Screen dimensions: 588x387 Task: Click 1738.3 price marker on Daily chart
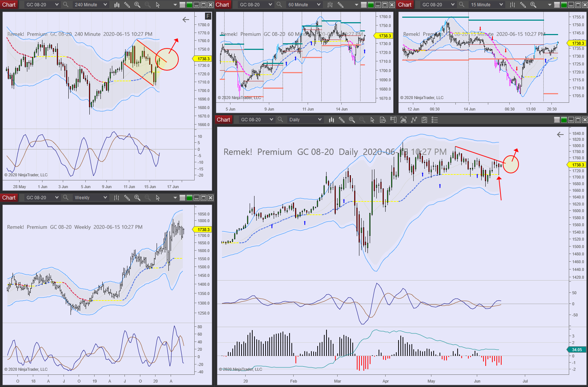[x=577, y=165]
